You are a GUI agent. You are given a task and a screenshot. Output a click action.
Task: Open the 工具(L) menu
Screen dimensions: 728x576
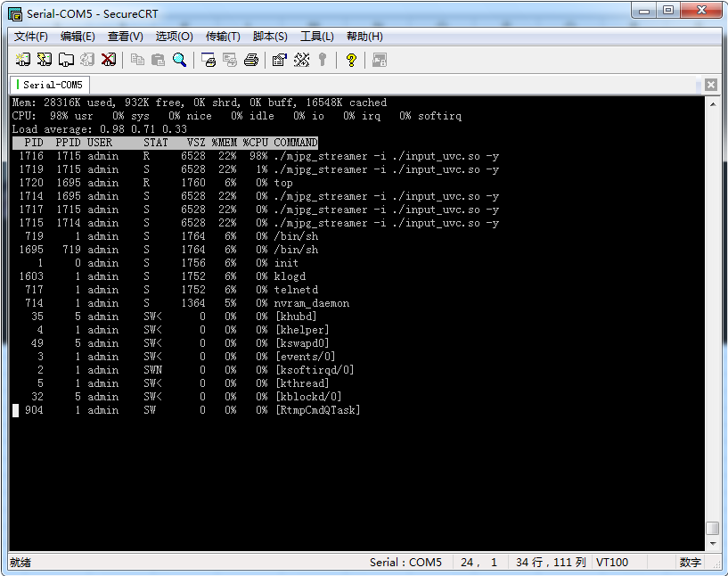coord(317,37)
